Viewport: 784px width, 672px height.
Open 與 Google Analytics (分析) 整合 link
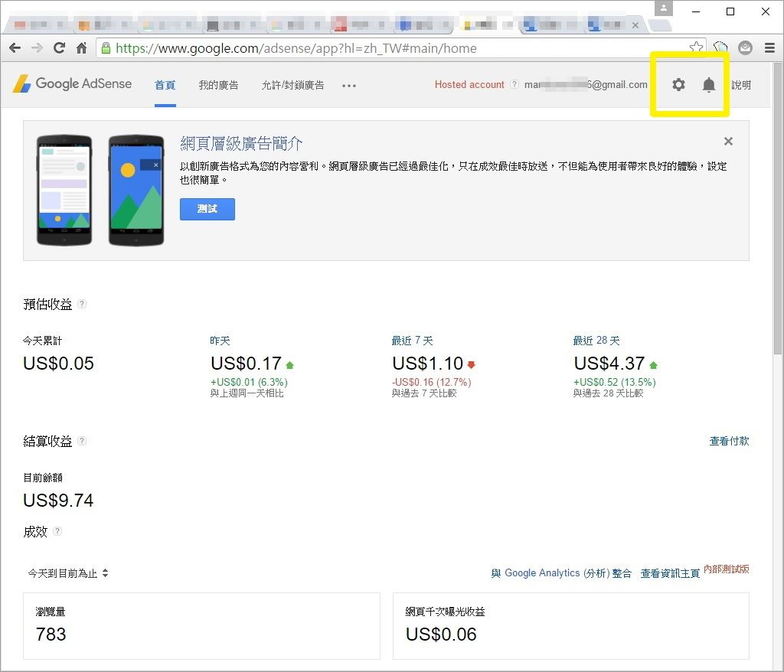pos(561,573)
